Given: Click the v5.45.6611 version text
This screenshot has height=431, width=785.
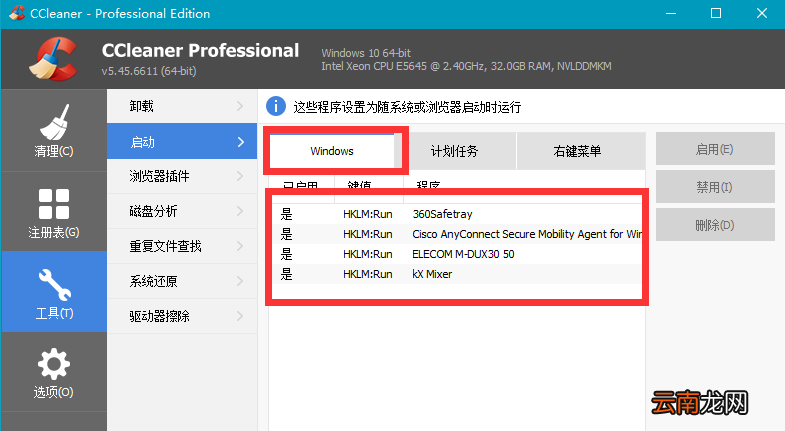Looking at the screenshot, I should pos(149,71).
